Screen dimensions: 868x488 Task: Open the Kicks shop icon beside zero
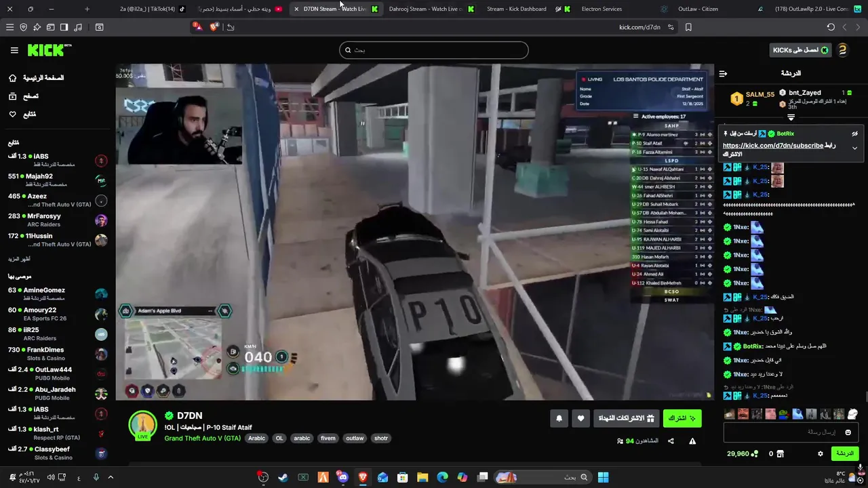click(780, 453)
